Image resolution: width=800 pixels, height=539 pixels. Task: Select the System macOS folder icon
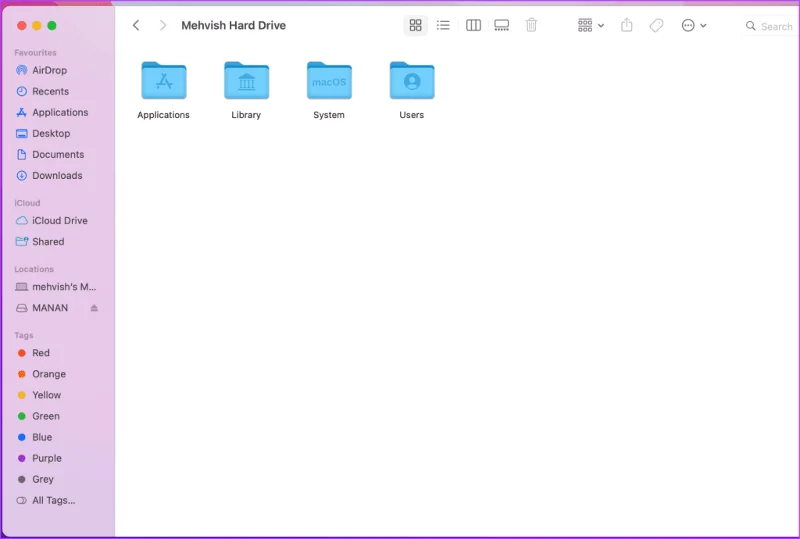329,80
